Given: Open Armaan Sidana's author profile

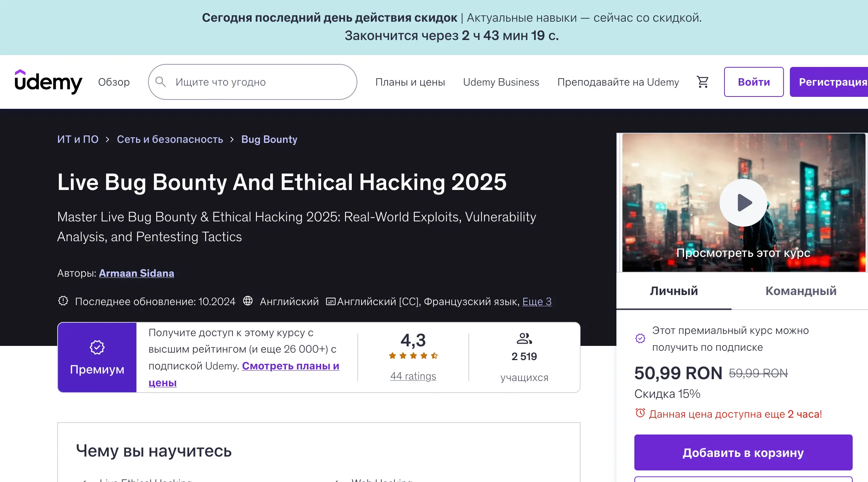Looking at the screenshot, I should [x=136, y=273].
